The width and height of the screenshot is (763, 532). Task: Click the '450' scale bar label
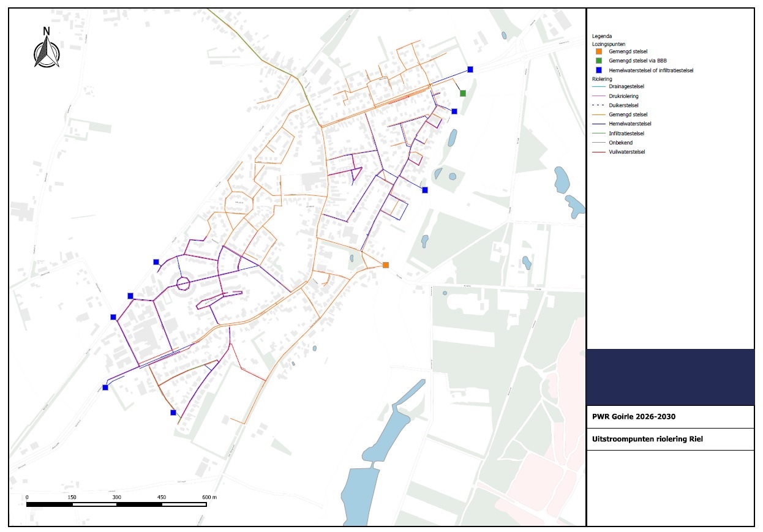pos(162,497)
